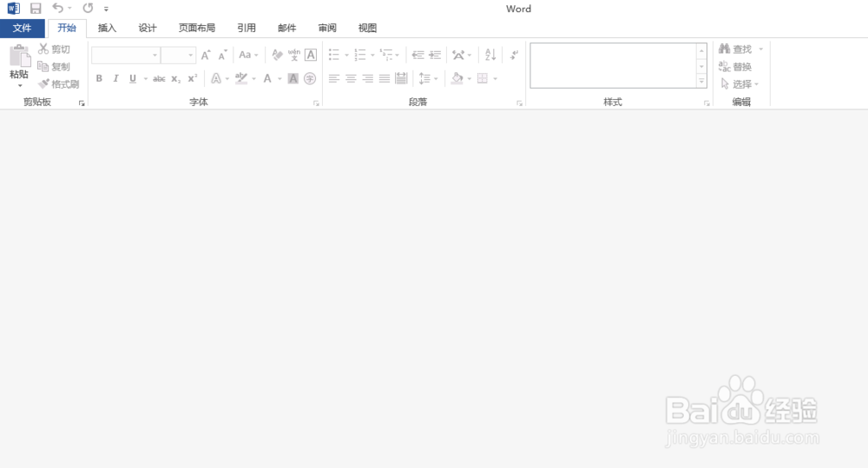
Task: Open the 视图 (View) tab
Action: [367, 28]
